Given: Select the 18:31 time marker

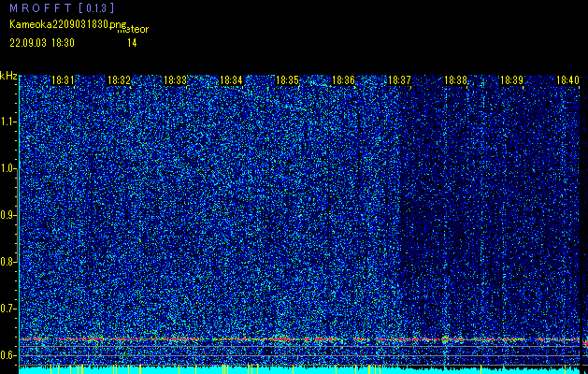Looking at the screenshot, I should (63, 80).
